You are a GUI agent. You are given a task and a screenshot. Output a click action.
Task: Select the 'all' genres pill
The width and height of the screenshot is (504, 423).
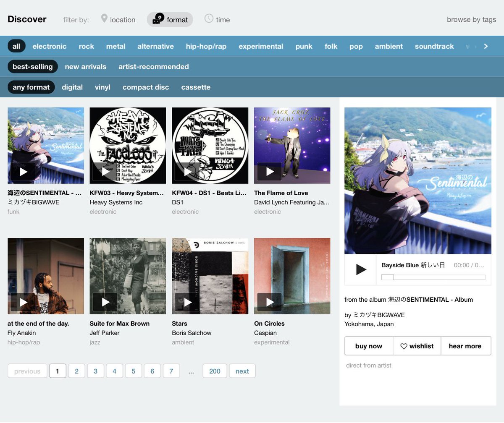point(16,46)
